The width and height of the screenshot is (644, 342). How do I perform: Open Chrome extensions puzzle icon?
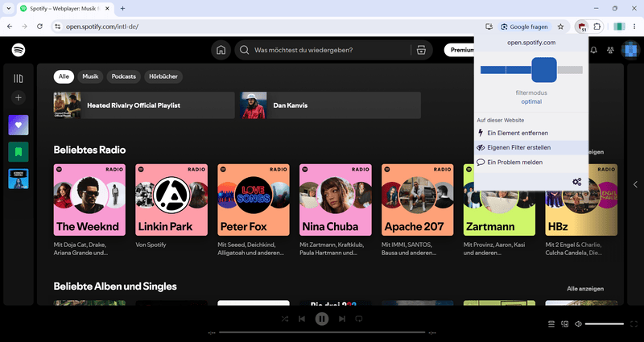click(597, 27)
